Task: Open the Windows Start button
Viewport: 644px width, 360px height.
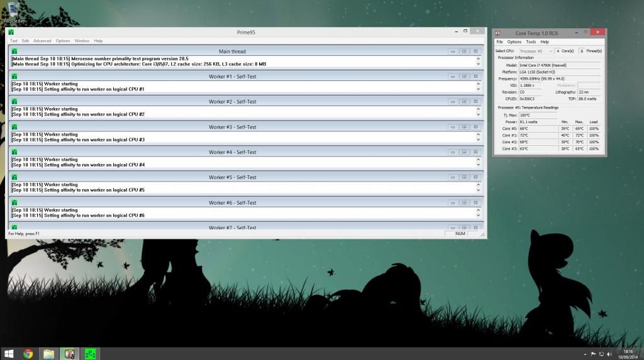Action: 9,354
